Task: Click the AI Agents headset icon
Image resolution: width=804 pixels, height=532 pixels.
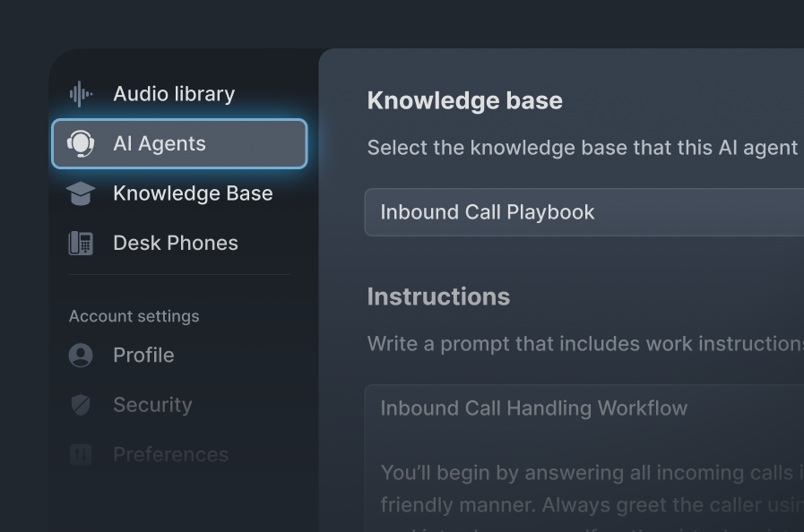Action: tap(82, 143)
